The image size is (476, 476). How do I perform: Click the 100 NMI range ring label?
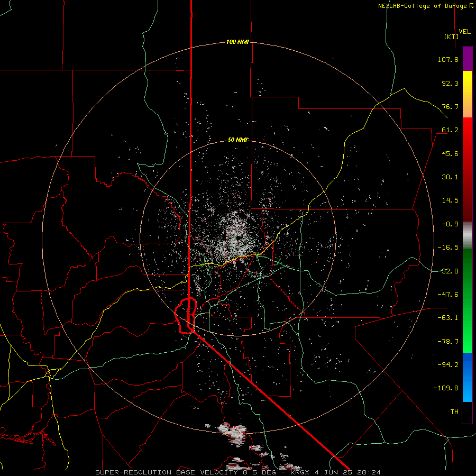(x=237, y=42)
